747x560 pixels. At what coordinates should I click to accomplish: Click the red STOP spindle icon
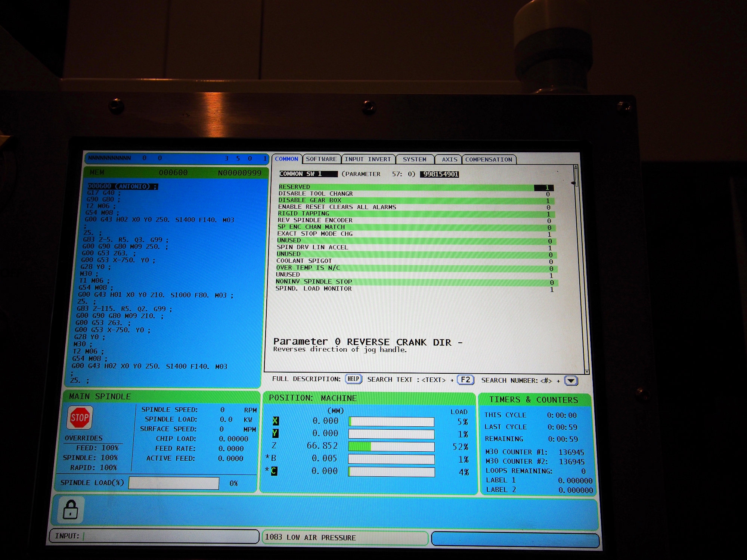[x=80, y=417]
